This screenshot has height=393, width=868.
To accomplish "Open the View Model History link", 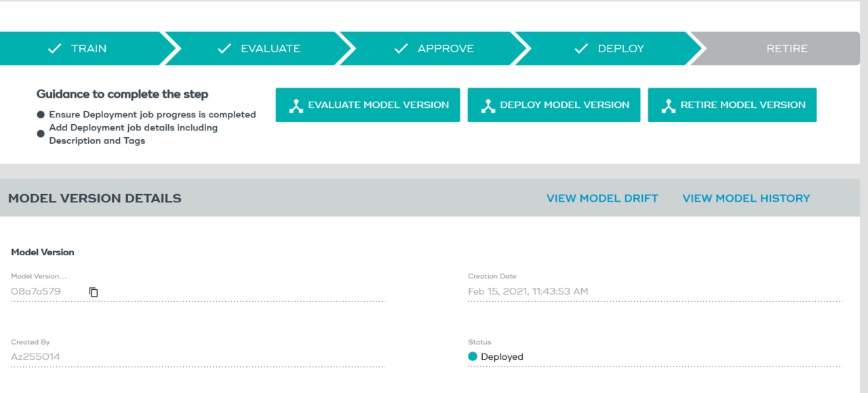I will pos(746,198).
